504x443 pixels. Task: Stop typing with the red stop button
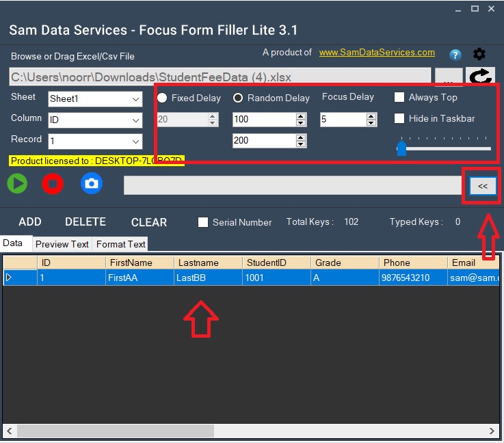point(53,183)
